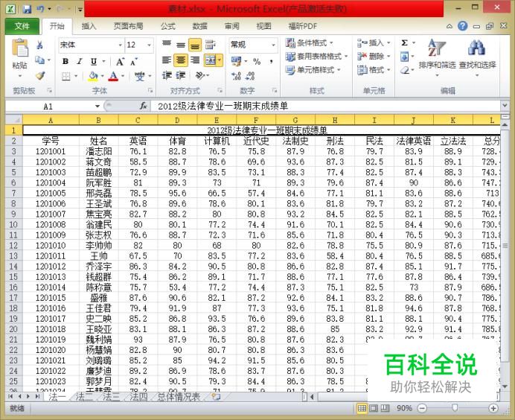Open 排序和筛选 sort and filter
Viewport: 515px width, 420px height.
[437, 57]
